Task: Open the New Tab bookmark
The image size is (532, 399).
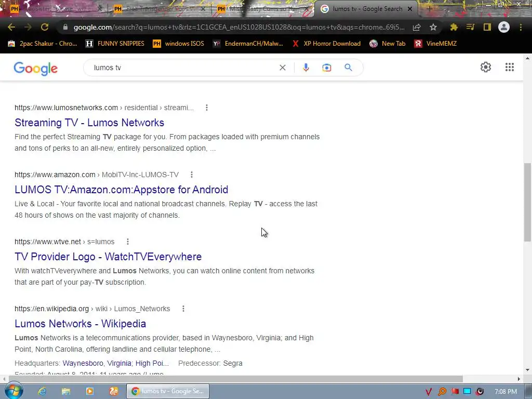Action: tap(388, 44)
